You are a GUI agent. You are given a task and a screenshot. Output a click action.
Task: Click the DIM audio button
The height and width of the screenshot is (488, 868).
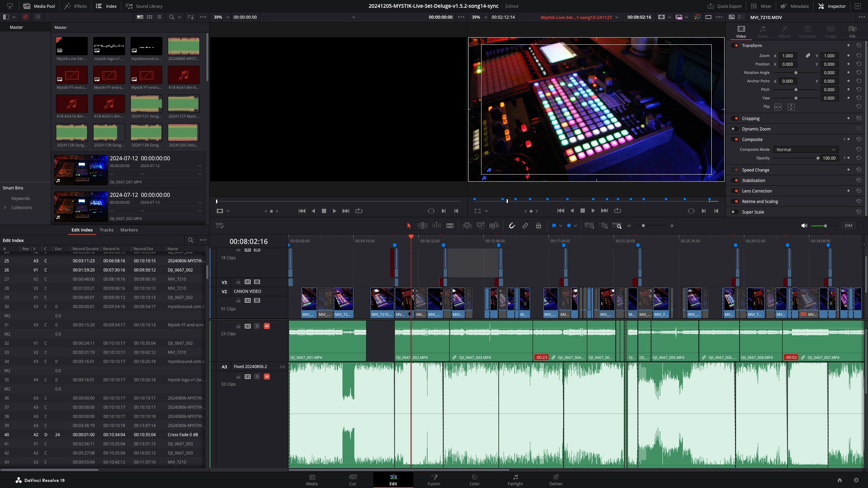848,225
